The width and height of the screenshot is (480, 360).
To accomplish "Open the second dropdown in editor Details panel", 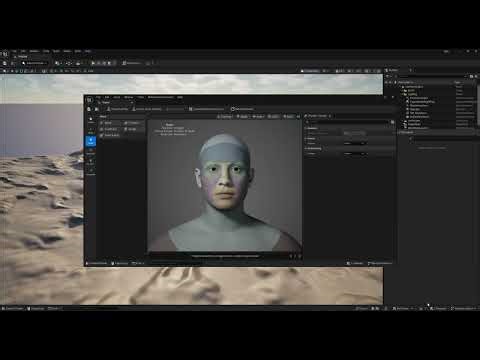I will [x=355, y=143].
